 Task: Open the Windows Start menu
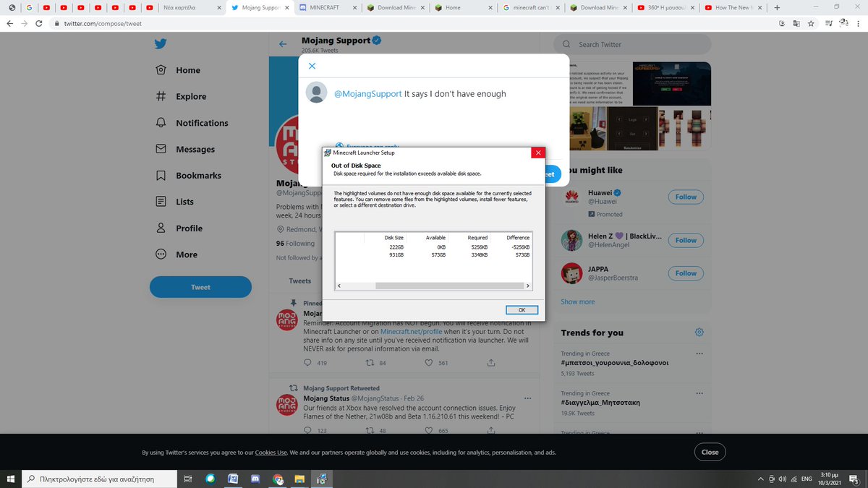click(10, 479)
